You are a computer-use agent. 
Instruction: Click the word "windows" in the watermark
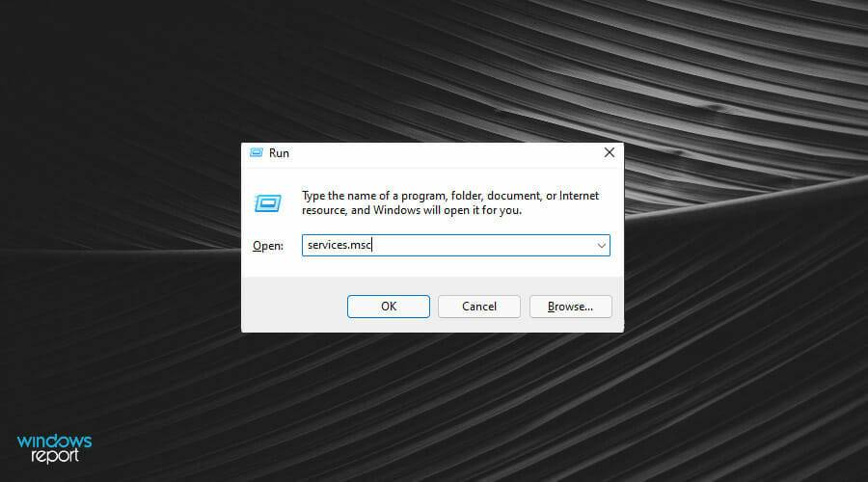pyautogui.click(x=54, y=442)
